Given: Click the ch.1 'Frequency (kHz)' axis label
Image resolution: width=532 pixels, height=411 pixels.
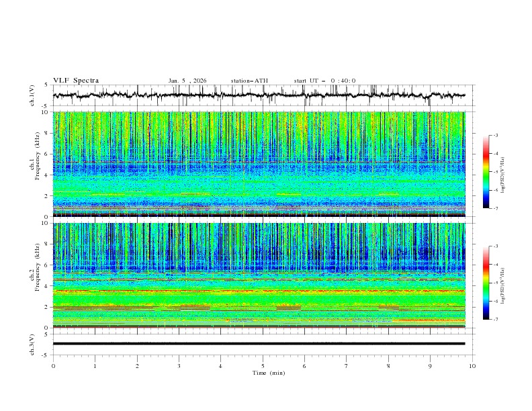Looking at the screenshot, I should (37, 156).
